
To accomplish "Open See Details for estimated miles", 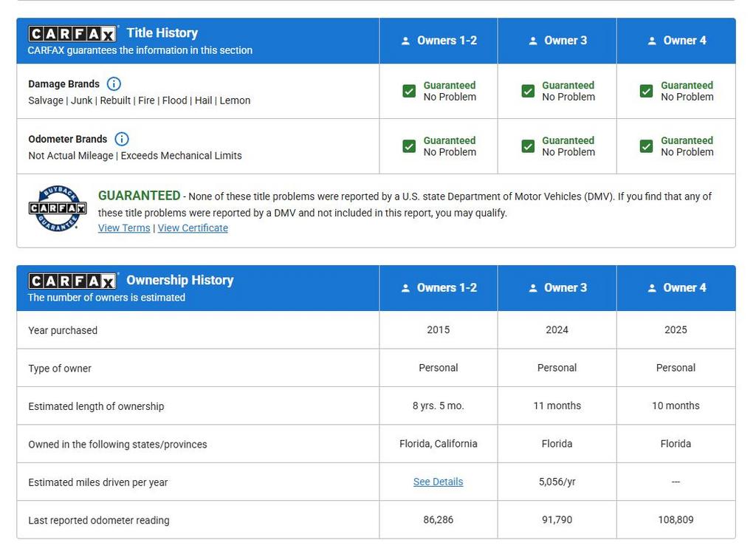I will pos(438,482).
